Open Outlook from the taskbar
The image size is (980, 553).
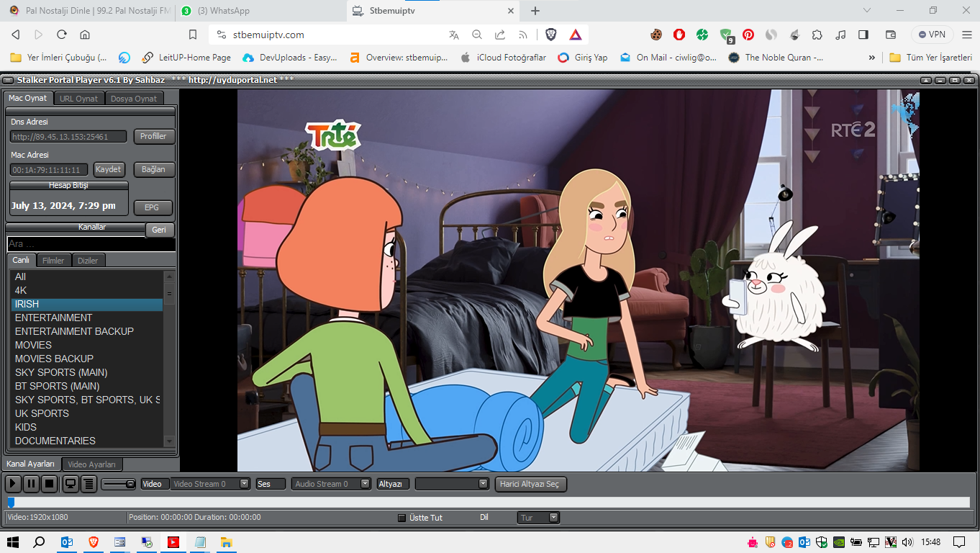click(x=66, y=541)
